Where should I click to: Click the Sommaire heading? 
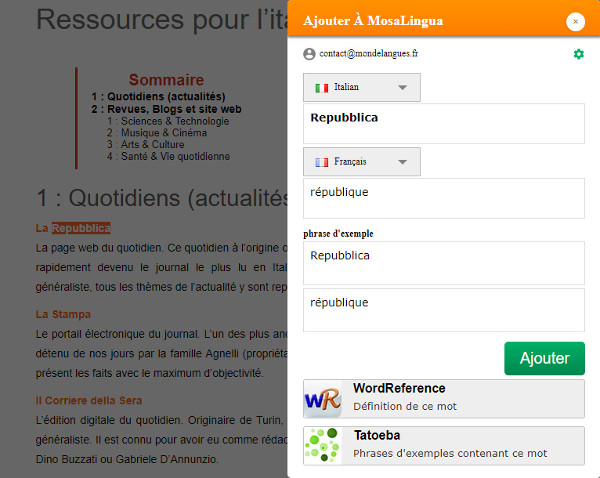click(x=166, y=80)
